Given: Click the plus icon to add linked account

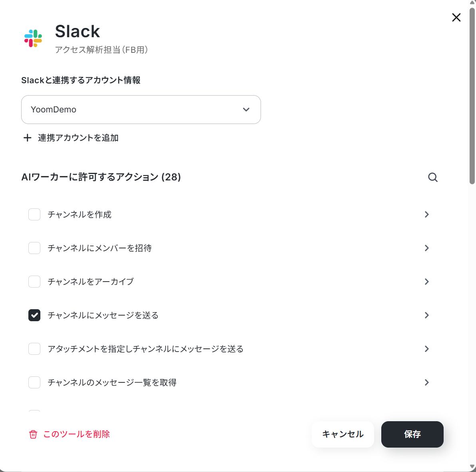Looking at the screenshot, I should 27,138.
